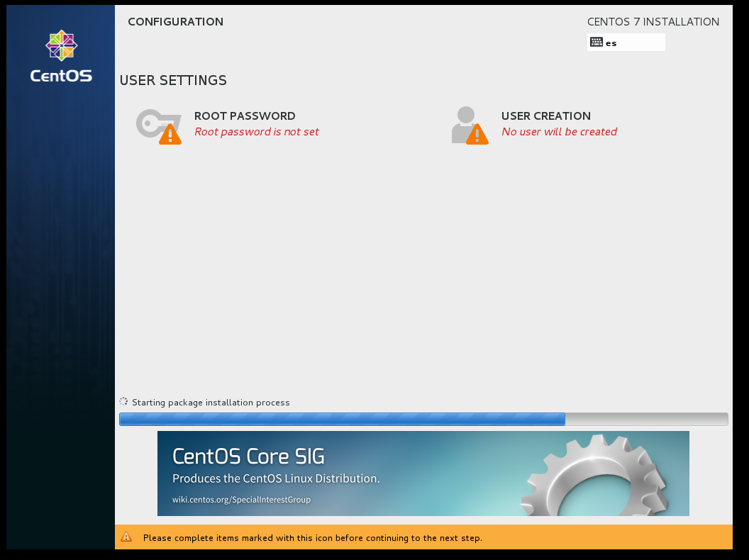Open the Root Password key icon
Viewport: 749px width, 560px height.
(x=159, y=126)
